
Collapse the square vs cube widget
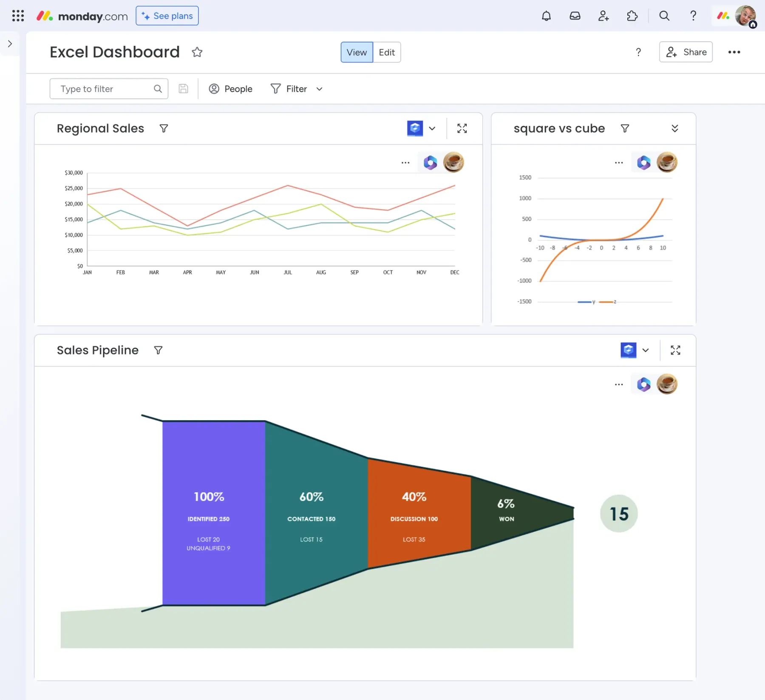coord(675,128)
